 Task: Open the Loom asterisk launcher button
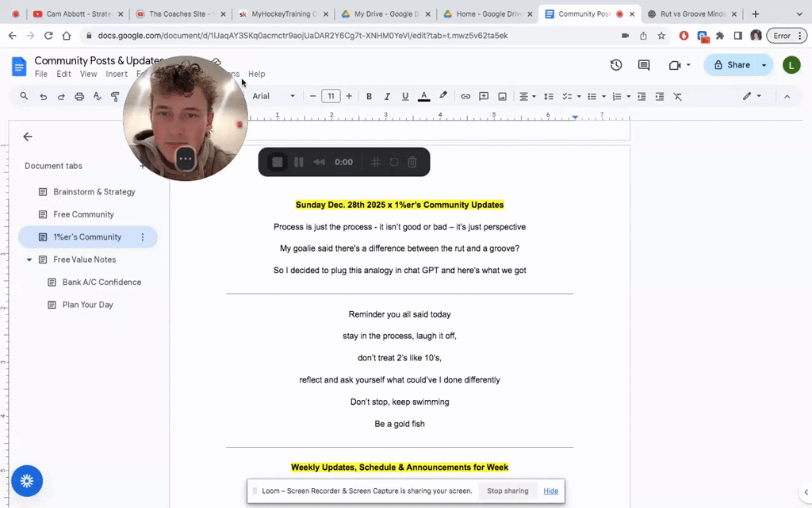(27, 481)
